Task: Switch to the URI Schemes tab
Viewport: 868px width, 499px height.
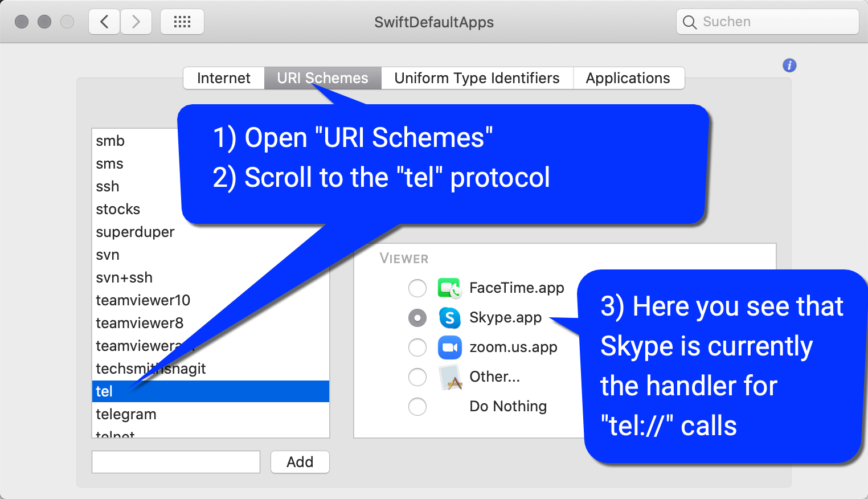Action: (x=323, y=78)
